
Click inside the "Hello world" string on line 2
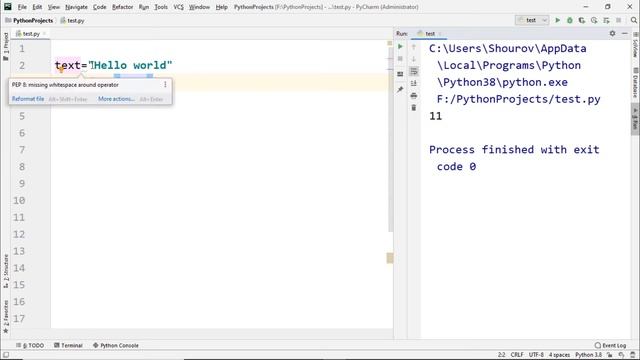click(x=131, y=65)
